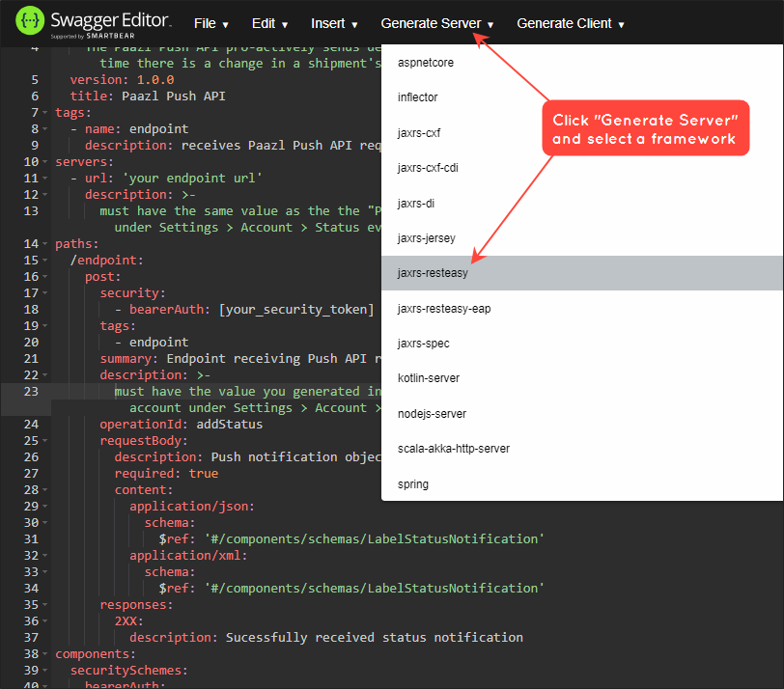Collapse the components block at line 38
Viewport: 784px width, 689px height.
pyautogui.click(x=45, y=654)
